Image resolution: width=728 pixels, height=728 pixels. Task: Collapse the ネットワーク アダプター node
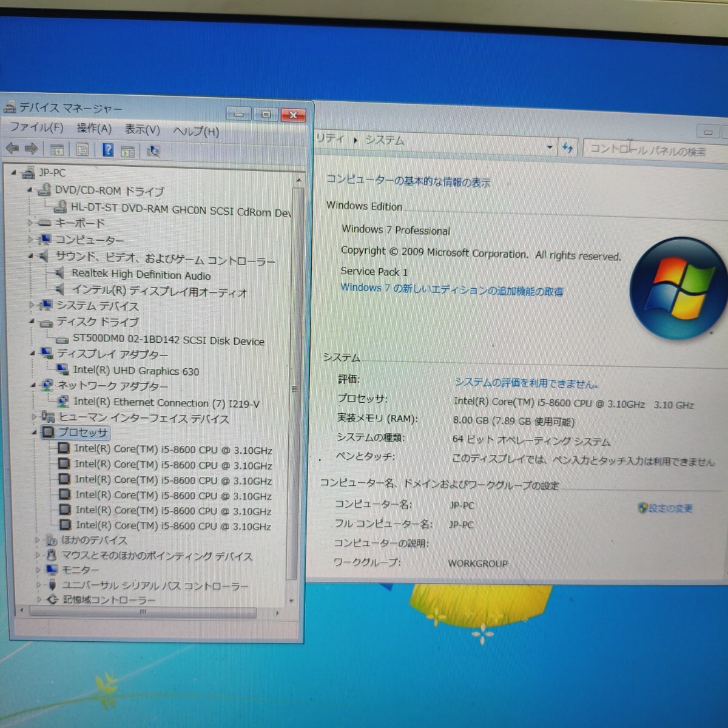click(33, 385)
